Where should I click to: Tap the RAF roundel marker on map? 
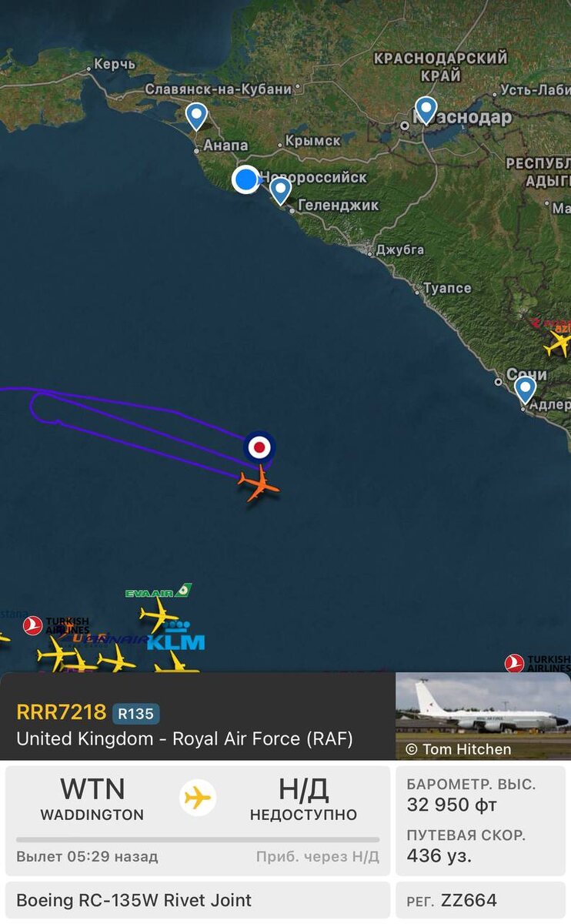click(x=259, y=447)
